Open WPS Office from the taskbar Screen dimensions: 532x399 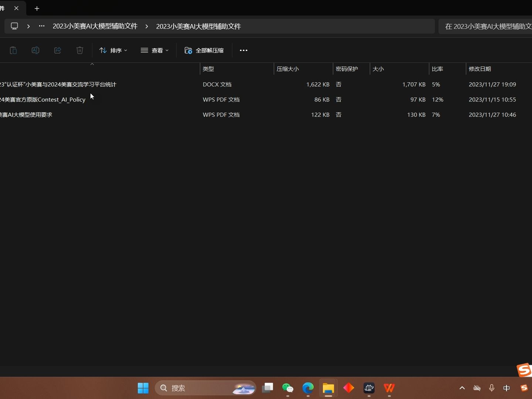click(x=389, y=388)
